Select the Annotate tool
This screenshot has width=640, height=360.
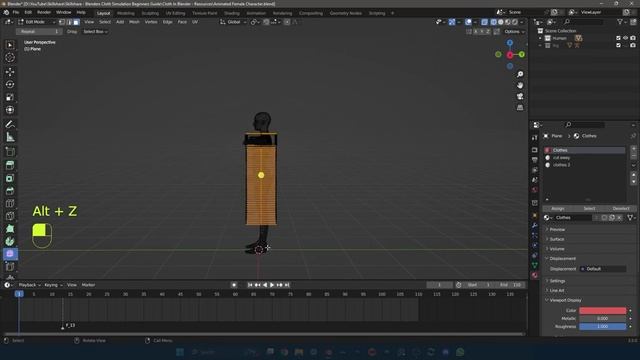pos(10,124)
